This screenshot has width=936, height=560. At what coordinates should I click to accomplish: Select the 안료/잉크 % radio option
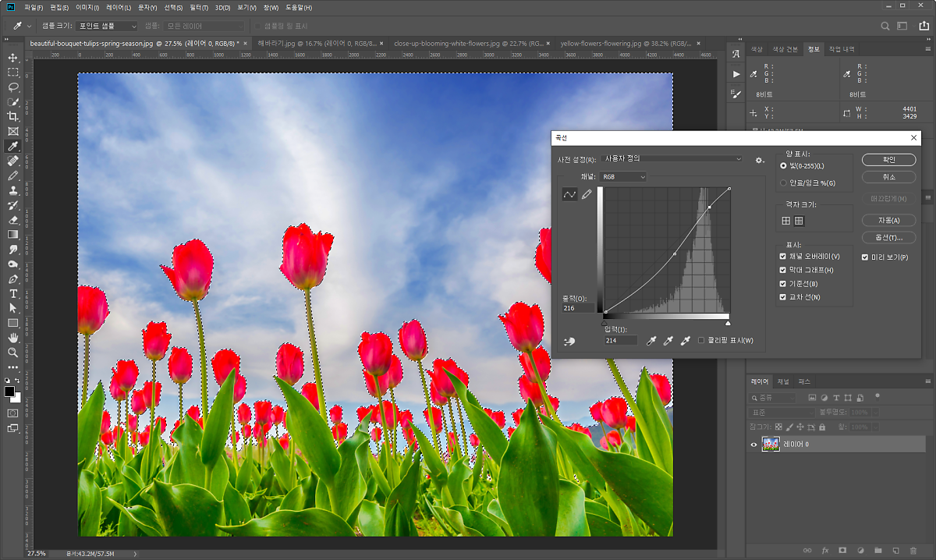(783, 183)
